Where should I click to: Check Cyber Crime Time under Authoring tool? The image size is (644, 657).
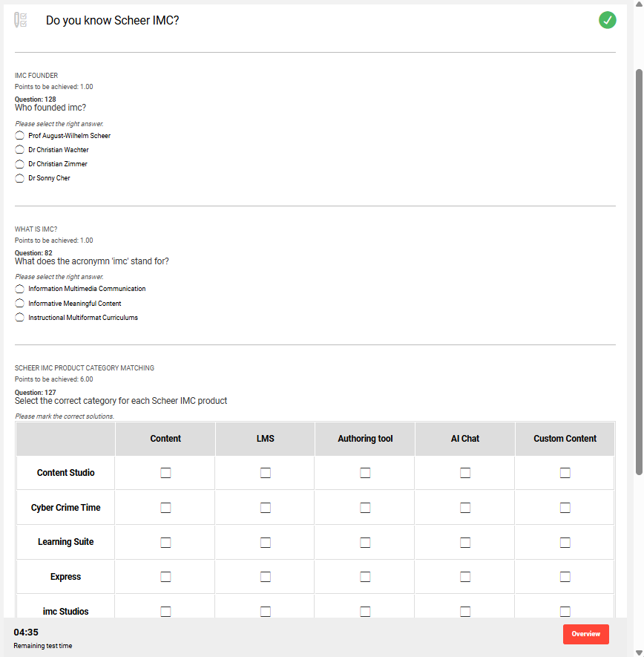point(365,508)
